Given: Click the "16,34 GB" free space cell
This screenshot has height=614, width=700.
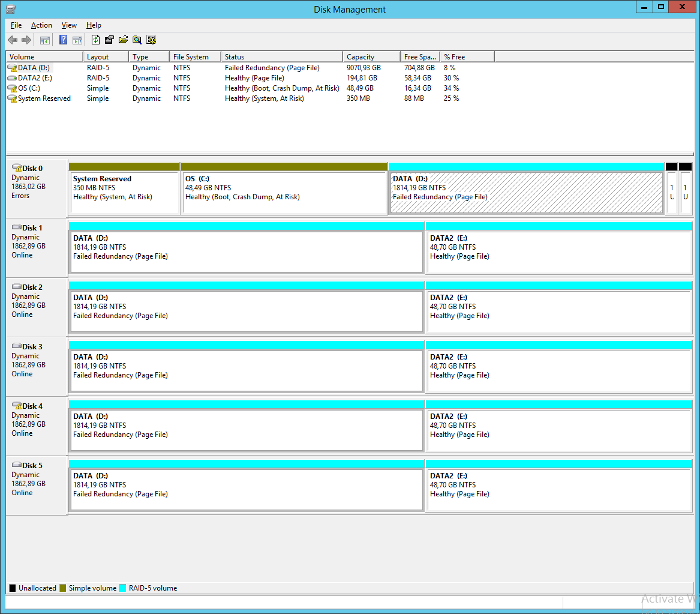Looking at the screenshot, I should click(x=417, y=88).
